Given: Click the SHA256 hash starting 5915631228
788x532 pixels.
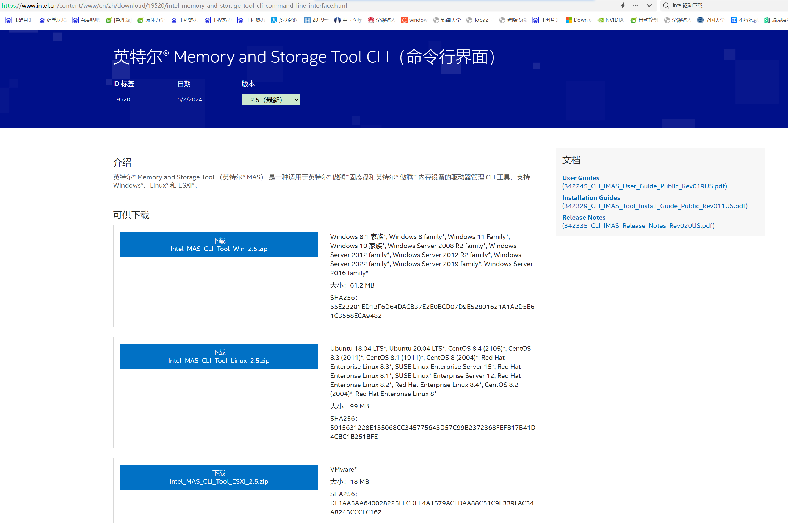Looking at the screenshot, I should 433,432.
